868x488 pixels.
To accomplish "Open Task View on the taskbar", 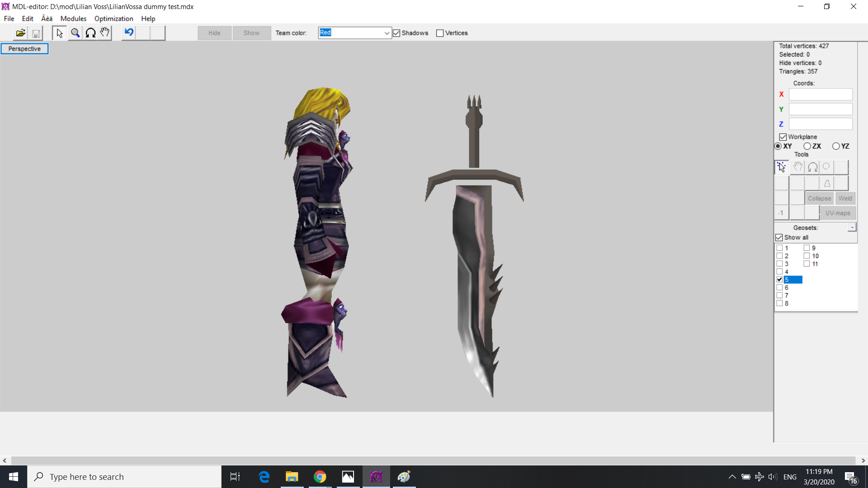I will pos(235,477).
